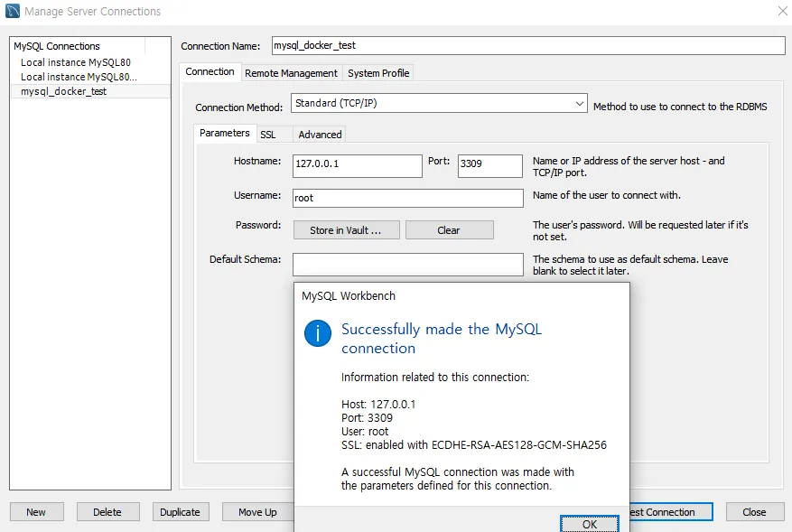Viewport: 792px width, 532px height.
Task: Select first Local instance MySQL80 connection
Action: coord(76,62)
